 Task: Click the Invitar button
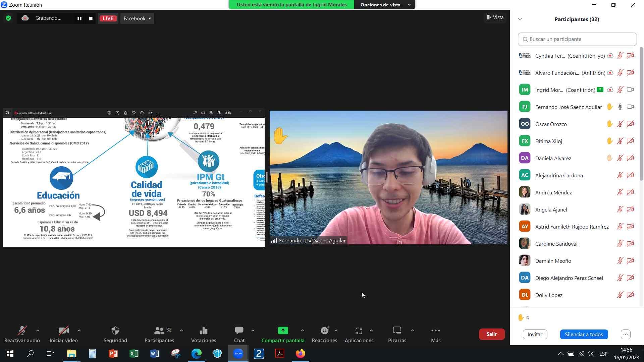tap(535, 334)
